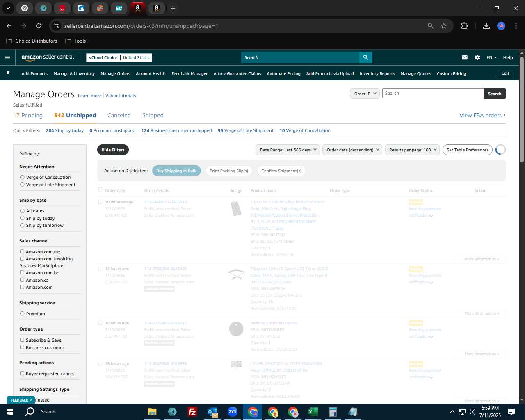Open the browser tab list chevron
The image size is (525, 420).
(8, 8)
